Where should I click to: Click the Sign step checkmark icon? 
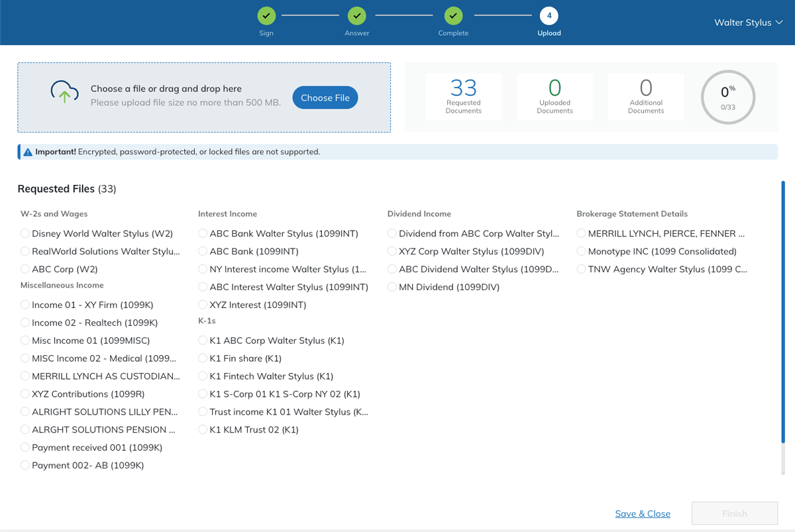[x=266, y=16]
